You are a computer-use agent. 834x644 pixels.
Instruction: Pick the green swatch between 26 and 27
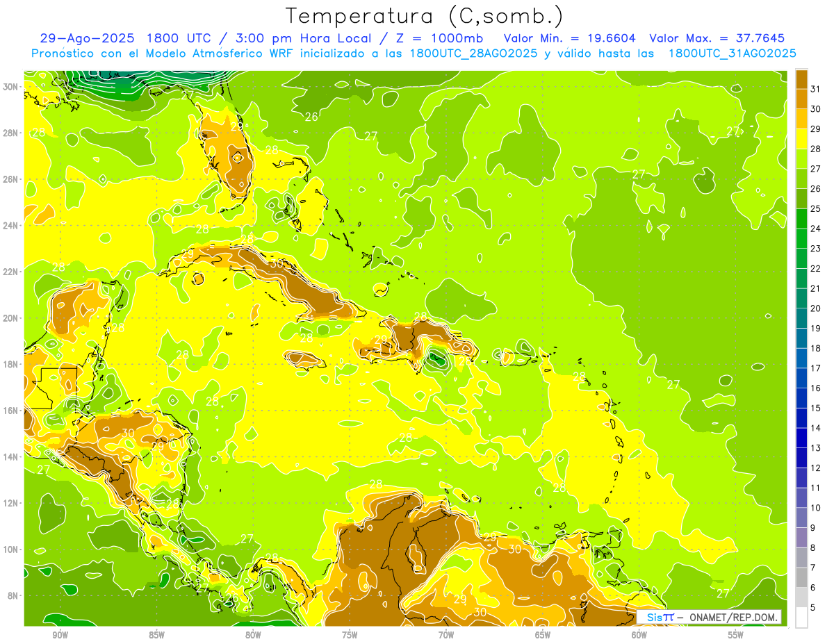pos(801,179)
